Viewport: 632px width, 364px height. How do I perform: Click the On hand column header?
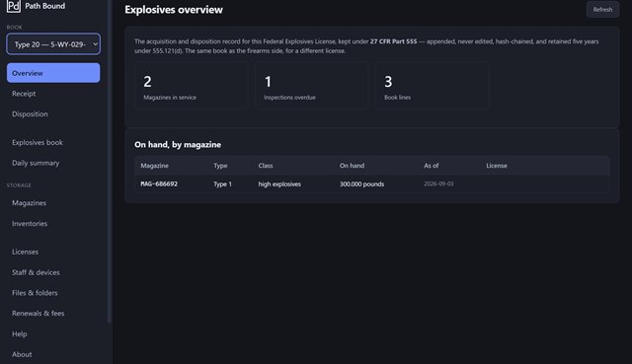[x=352, y=166]
